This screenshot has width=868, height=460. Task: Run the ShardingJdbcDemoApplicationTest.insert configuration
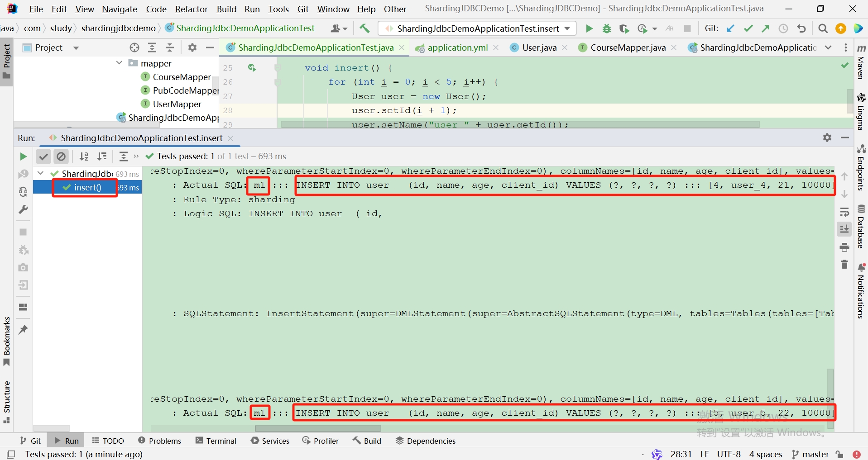pos(589,28)
